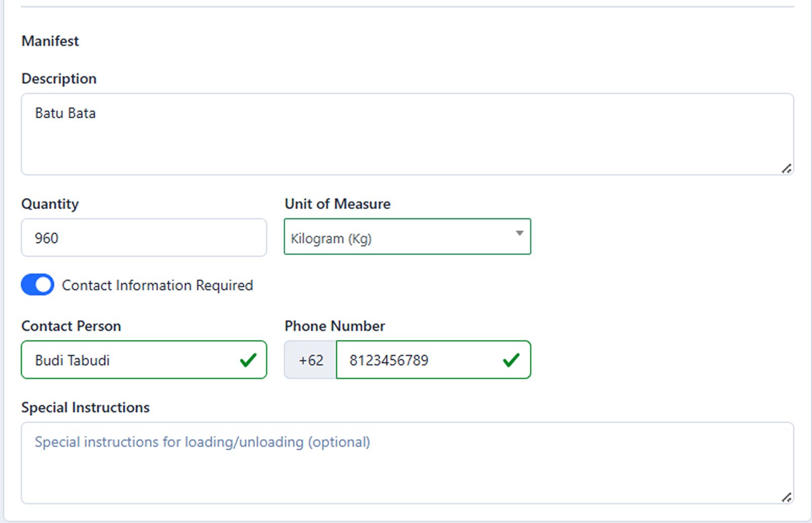
Task: Click the Manifest section heading
Action: point(50,41)
